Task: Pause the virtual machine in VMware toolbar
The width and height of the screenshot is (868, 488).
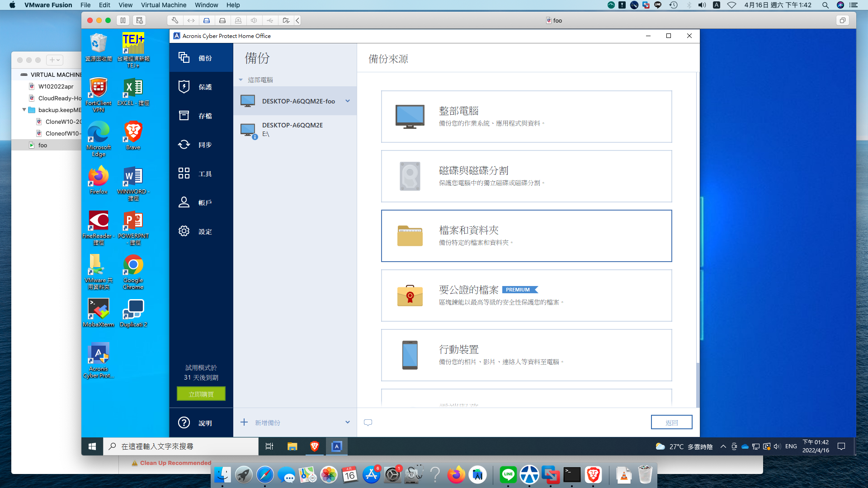Action: point(123,20)
